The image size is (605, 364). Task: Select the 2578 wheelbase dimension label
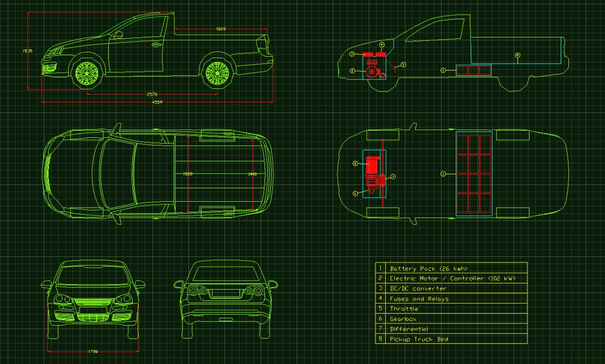click(152, 95)
